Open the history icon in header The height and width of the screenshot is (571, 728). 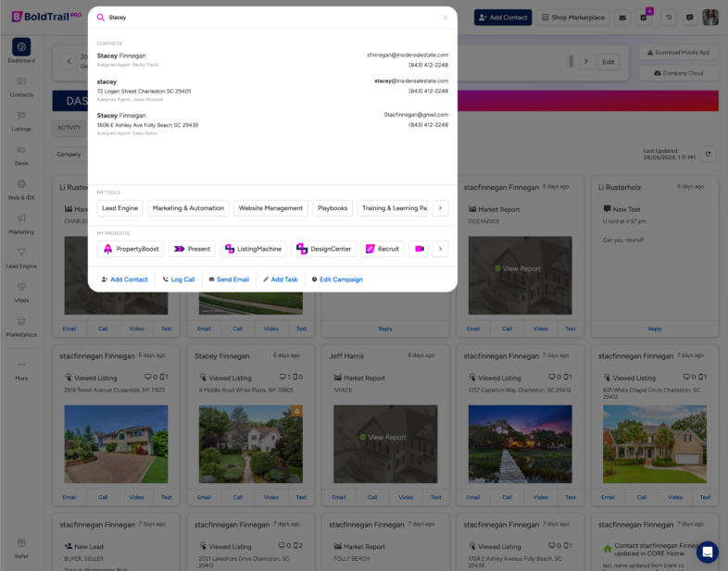click(669, 18)
